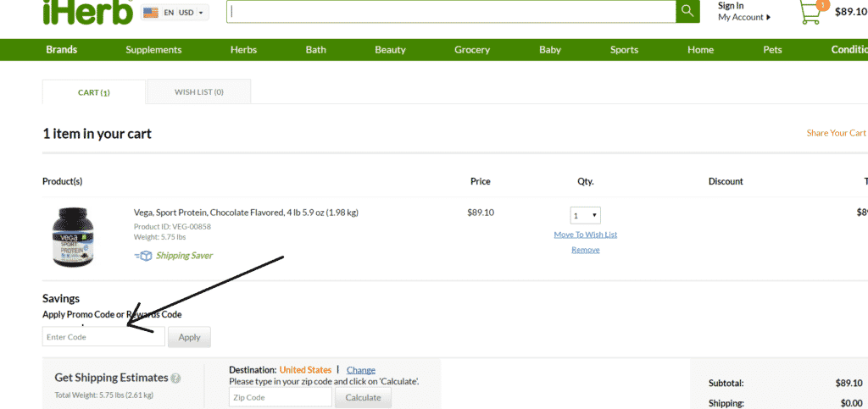
Task: Click the Apply promo code button
Action: click(x=189, y=337)
